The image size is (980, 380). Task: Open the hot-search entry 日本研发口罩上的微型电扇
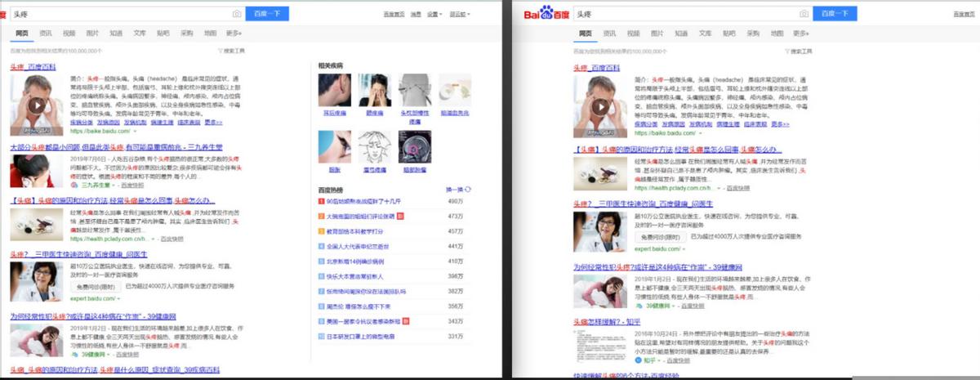coord(361,336)
